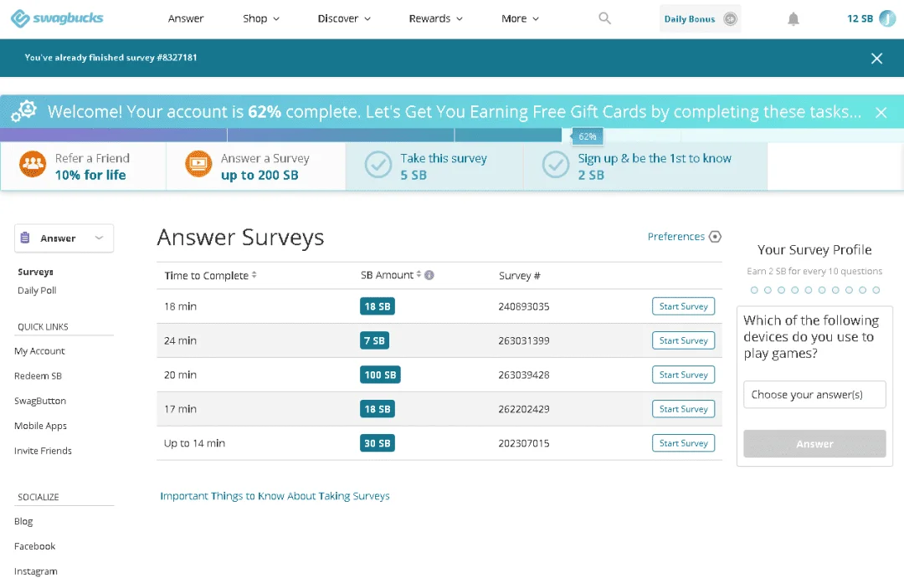Image resolution: width=904 pixels, height=588 pixels.
Task: Open the Preferences link
Action: pos(675,237)
